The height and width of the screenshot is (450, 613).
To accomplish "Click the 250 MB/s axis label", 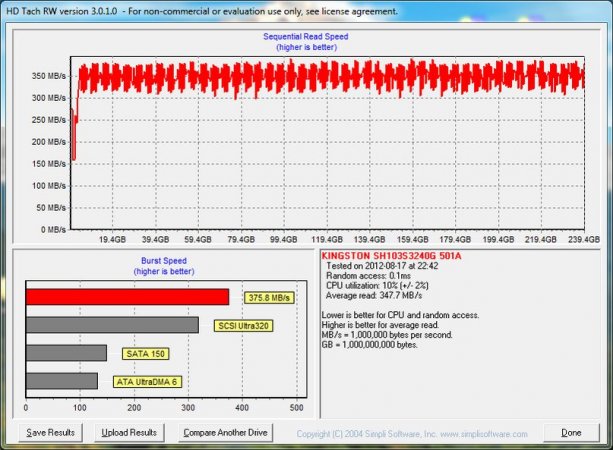I will [49, 120].
